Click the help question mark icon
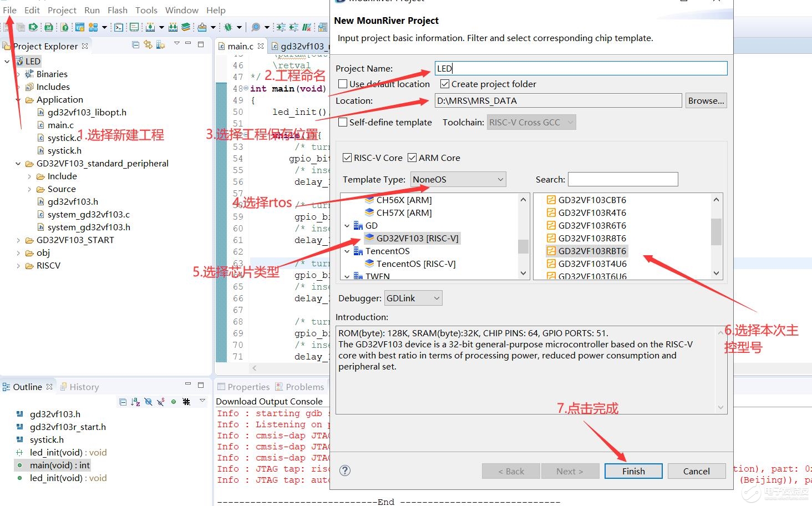Viewport: 812px width, 506px height. pyautogui.click(x=344, y=470)
